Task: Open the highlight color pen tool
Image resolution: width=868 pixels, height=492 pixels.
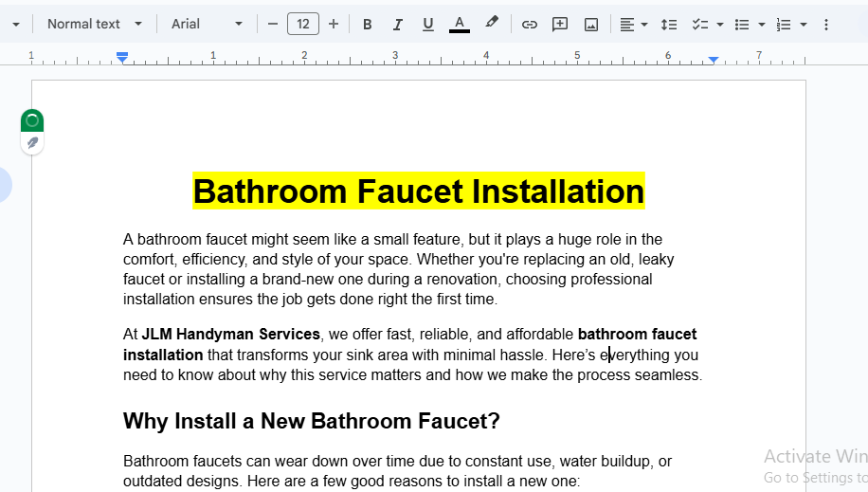Action: [x=491, y=24]
